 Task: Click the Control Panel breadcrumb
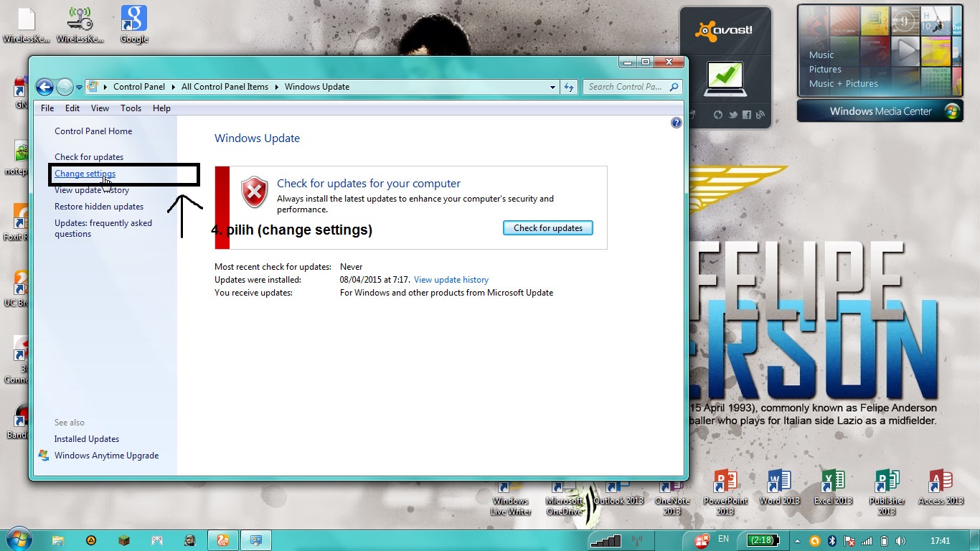[139, 87]
